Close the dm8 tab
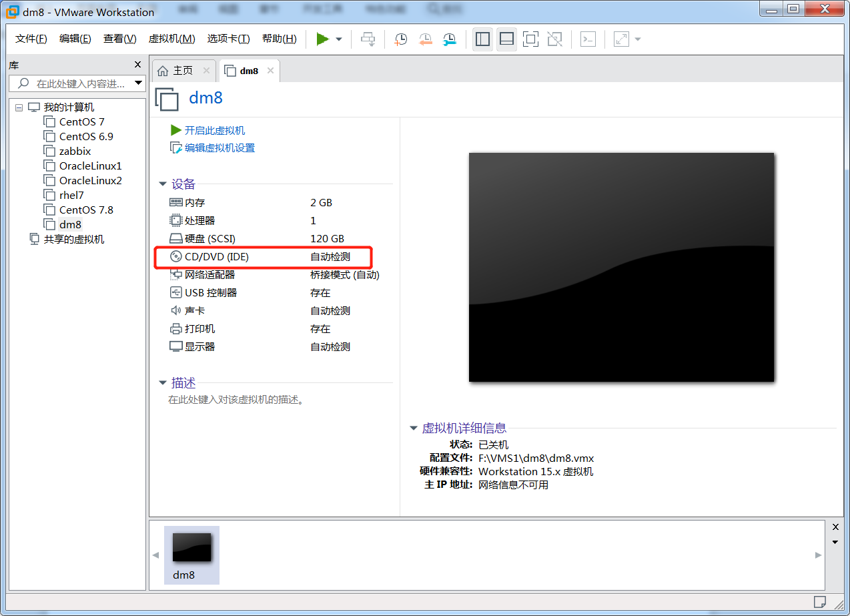The width and height of the screenshot is (850, 616). pyautogui.click(x=270, y=71)
